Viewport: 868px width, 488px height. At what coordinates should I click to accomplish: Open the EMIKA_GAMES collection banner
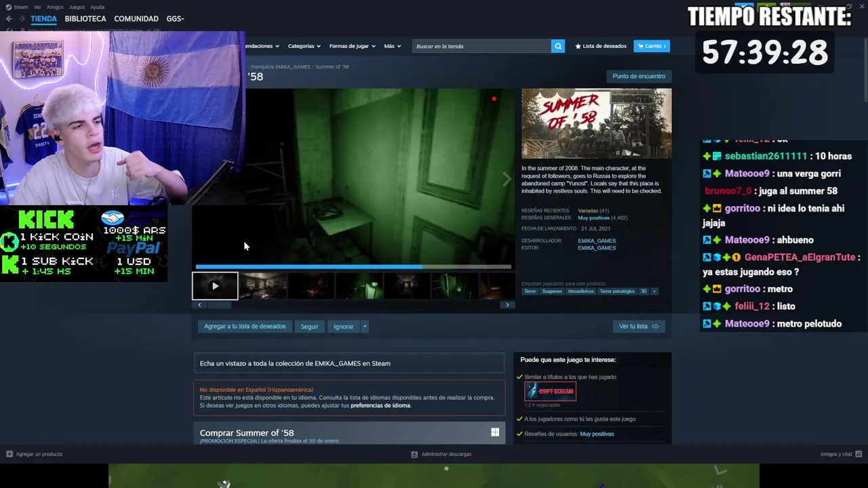point(349,363)
